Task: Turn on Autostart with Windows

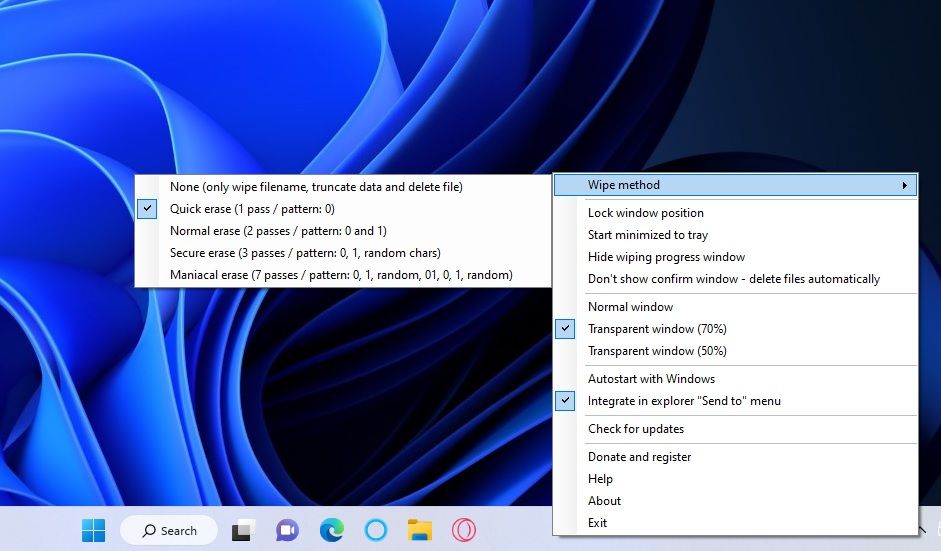Action: (651, 379)
